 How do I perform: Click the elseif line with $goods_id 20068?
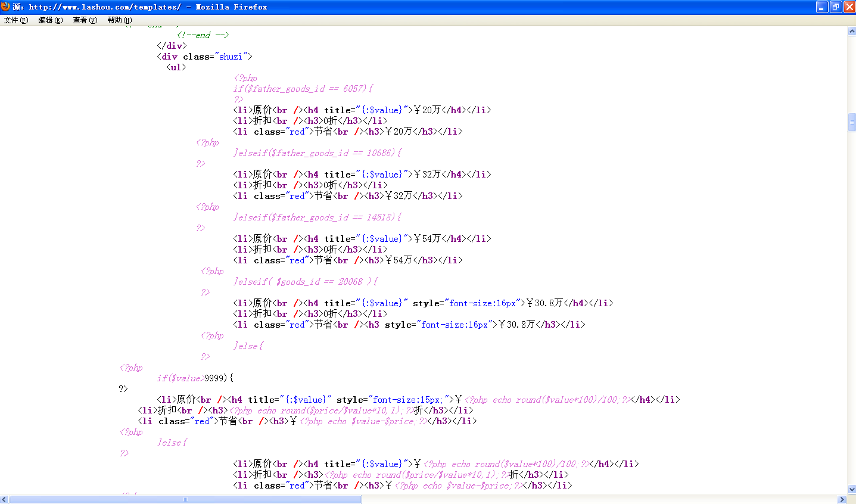coord(306,282)
